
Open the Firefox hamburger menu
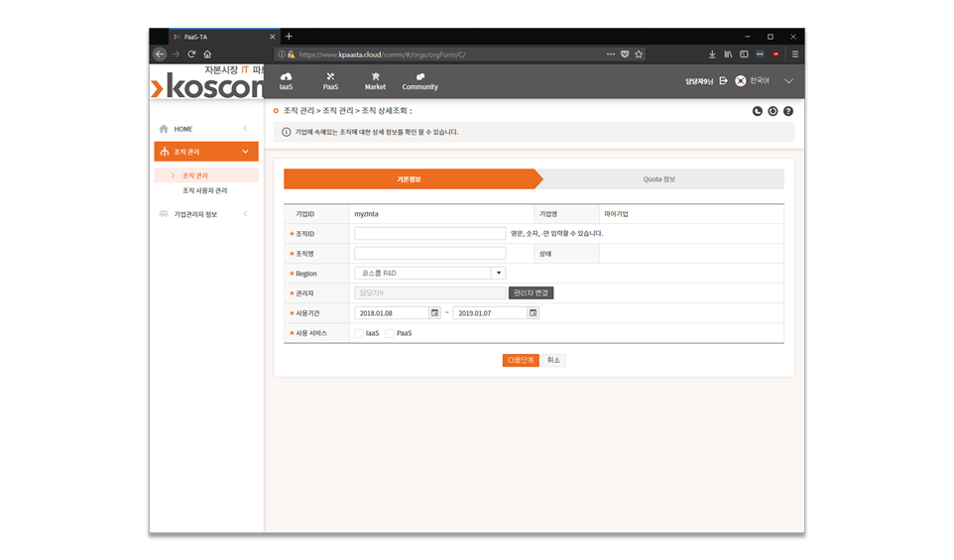coord(795,55)
